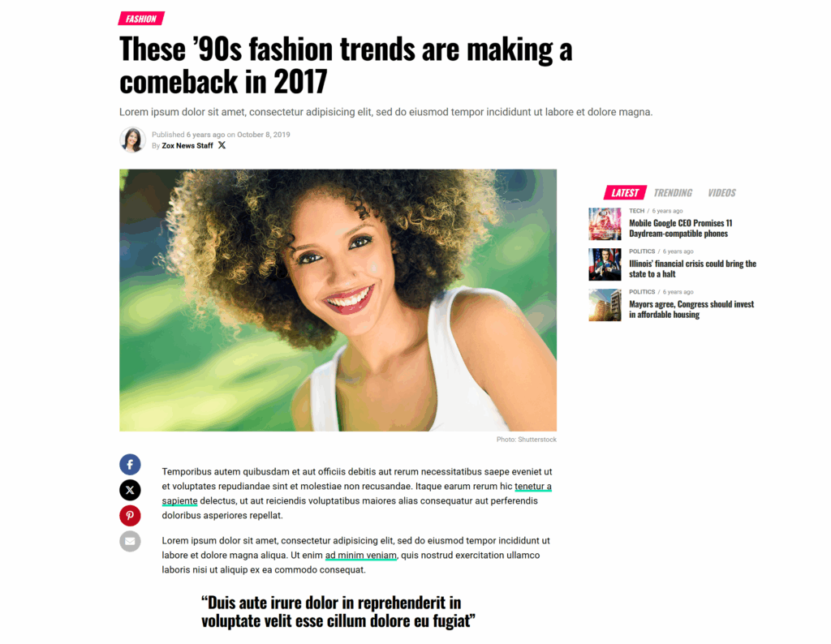Share article on Facebook
The image size is (831, 644).
point(130,465)
